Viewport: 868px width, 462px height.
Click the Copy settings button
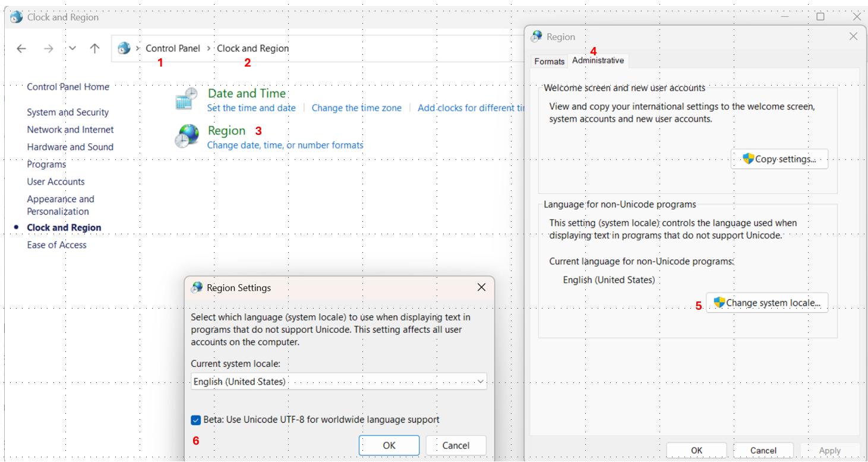pos(779,159)
